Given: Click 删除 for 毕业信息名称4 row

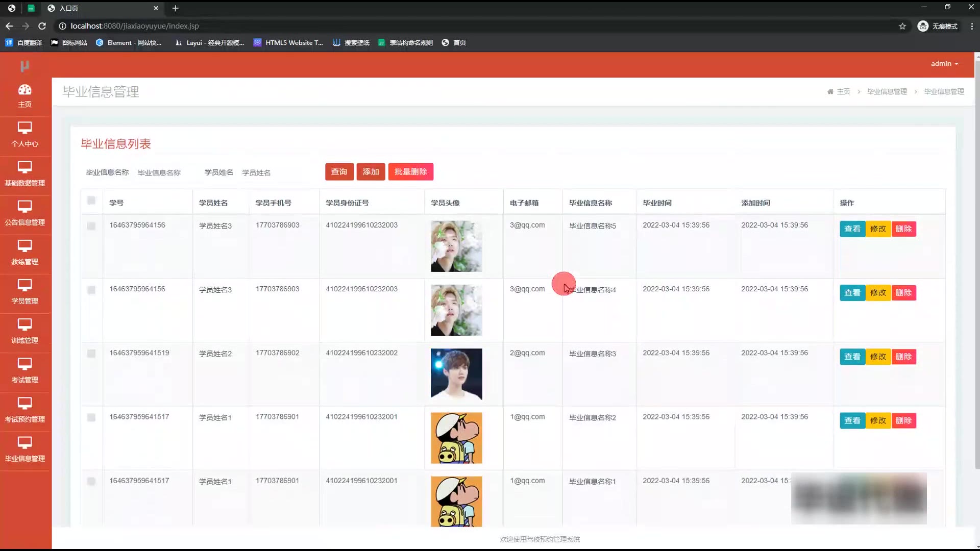Looking at the screenshot, I should tap(904, 293).
